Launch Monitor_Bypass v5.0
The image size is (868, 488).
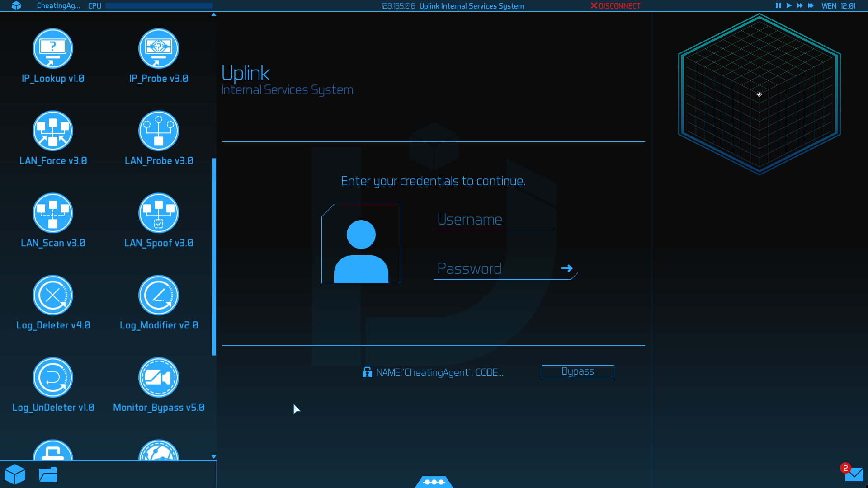pyautogui.click(x=159, y=385)
